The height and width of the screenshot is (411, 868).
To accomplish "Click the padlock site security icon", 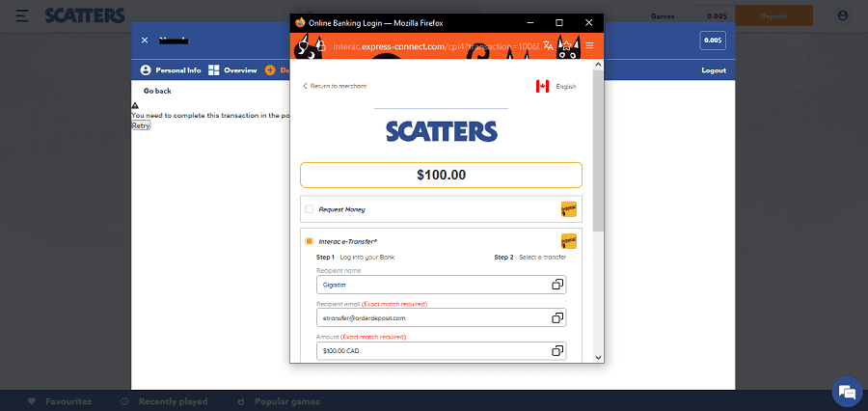I will click(x=321, y=46).
